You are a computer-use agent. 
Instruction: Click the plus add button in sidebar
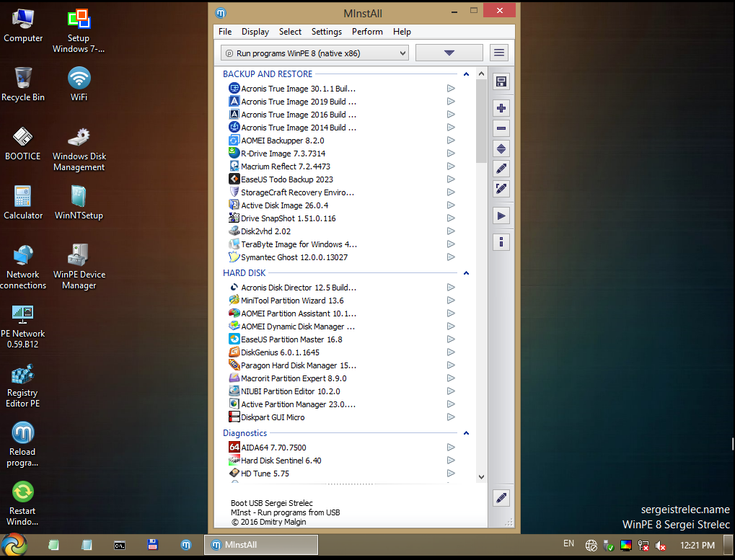[501, 109]
